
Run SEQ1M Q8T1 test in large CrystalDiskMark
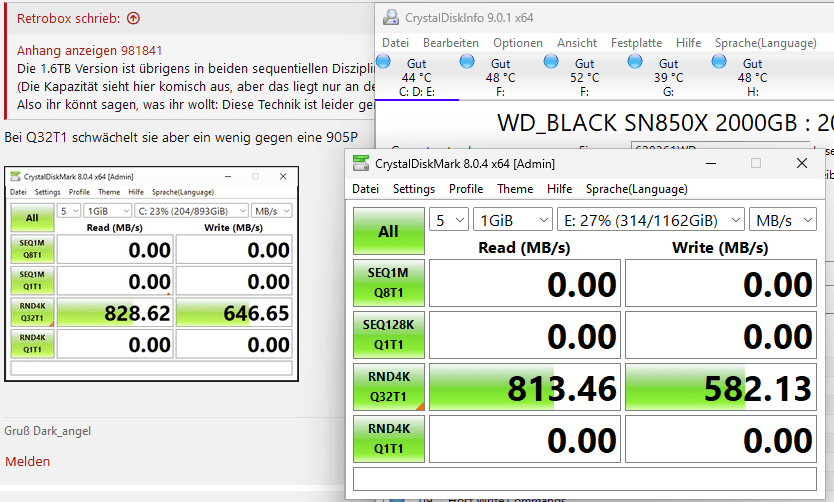coord(389,283)
